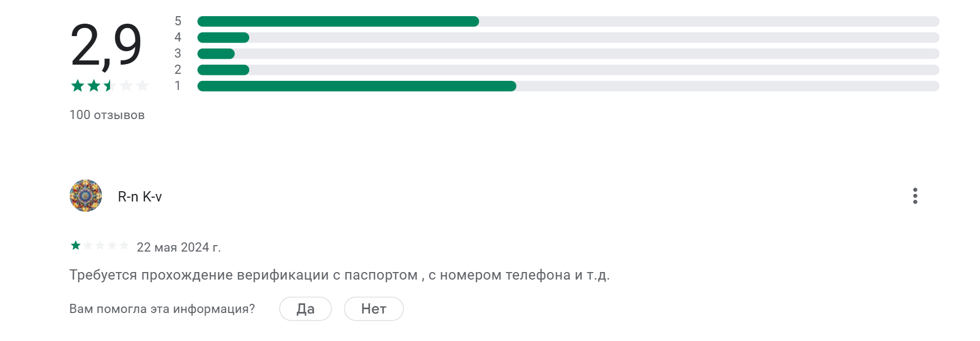This screenshot has height=341, width=980.
Task: Click the half-star in the average rating
Action: [x=111, y=85]
